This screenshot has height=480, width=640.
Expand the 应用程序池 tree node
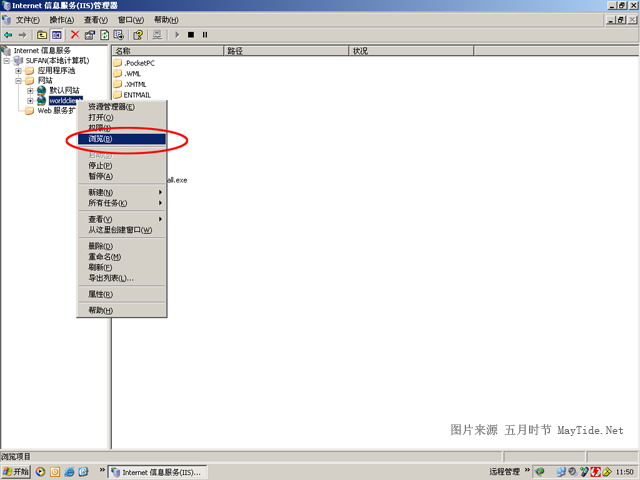tap(18, 71)
